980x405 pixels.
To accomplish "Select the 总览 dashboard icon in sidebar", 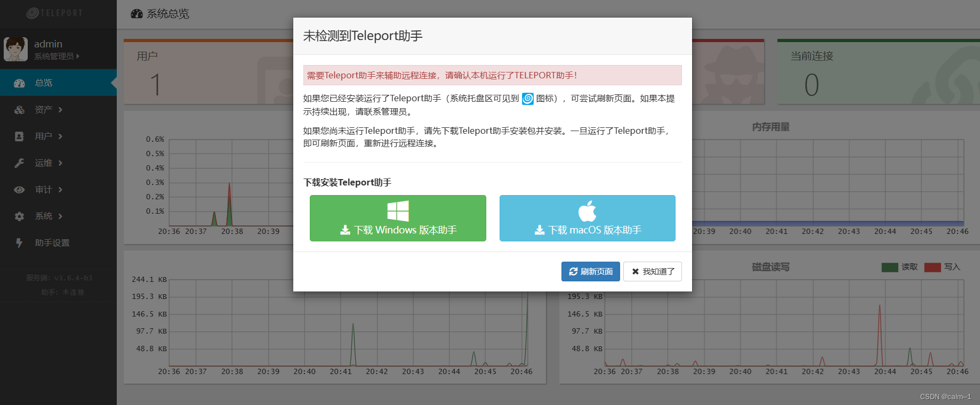I will point(20,83).
